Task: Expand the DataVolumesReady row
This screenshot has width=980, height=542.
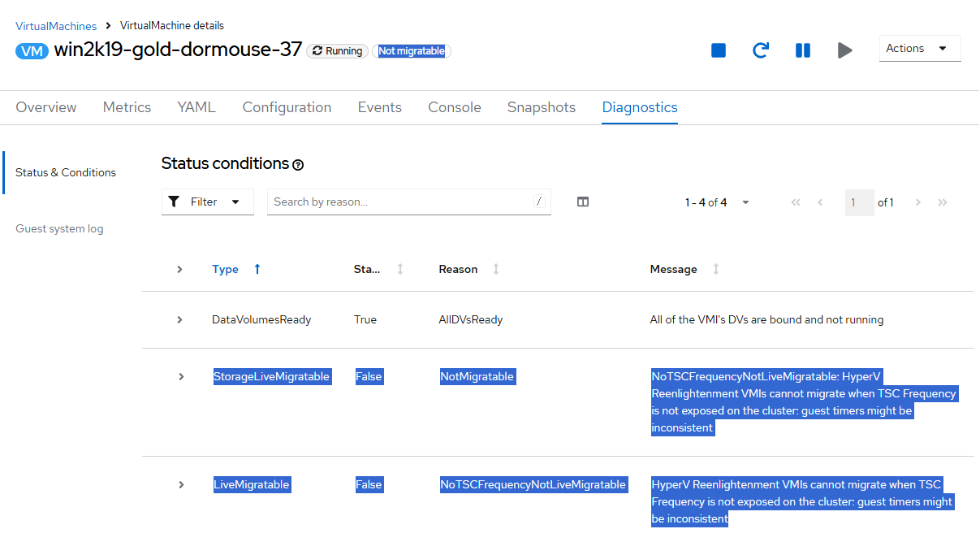Action: tap(179, 319)
